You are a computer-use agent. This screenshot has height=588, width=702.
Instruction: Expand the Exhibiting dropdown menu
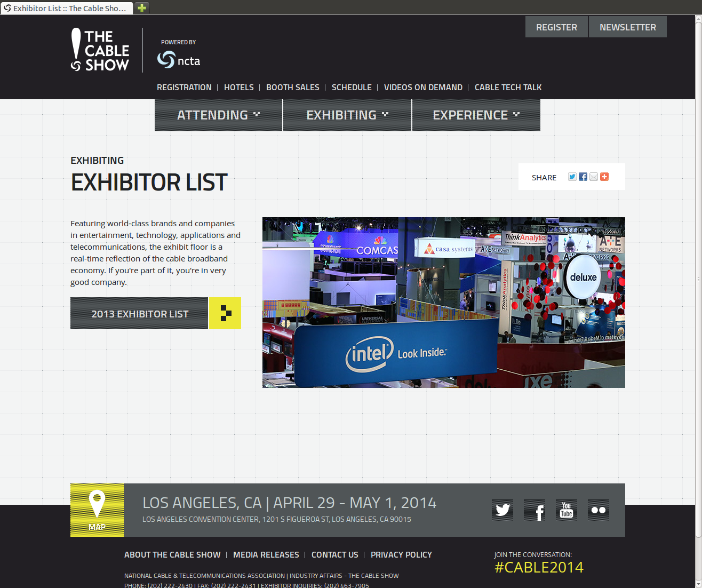pos(347,115)
